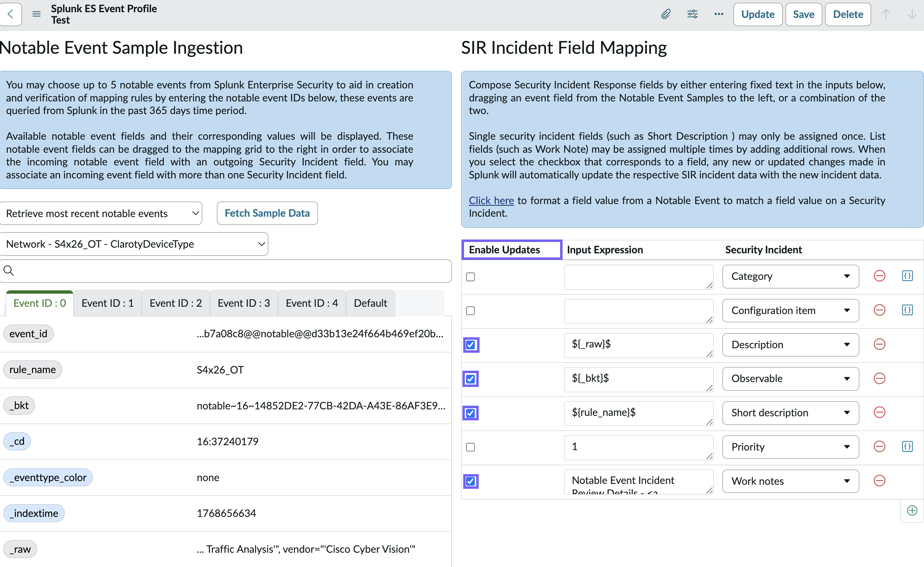Click the Delete button
This screenshot has height=567, width=924.
tap(848, 15)
